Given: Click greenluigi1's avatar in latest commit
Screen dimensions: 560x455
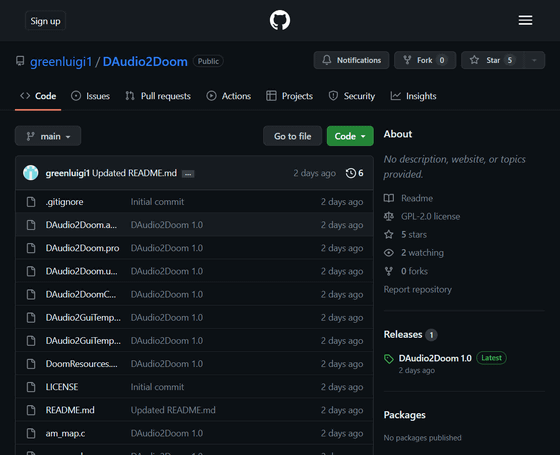Looking at the screenshot, I should (x=31, y=173).
